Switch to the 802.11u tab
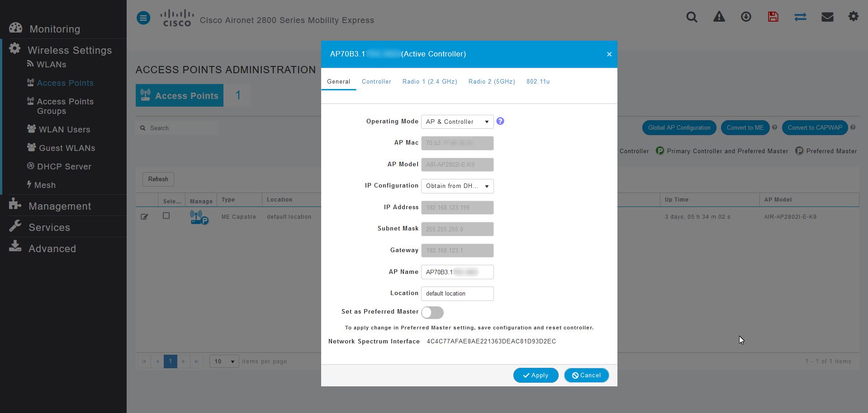Viewport: 868px width, 413px height. pos(538,82)
